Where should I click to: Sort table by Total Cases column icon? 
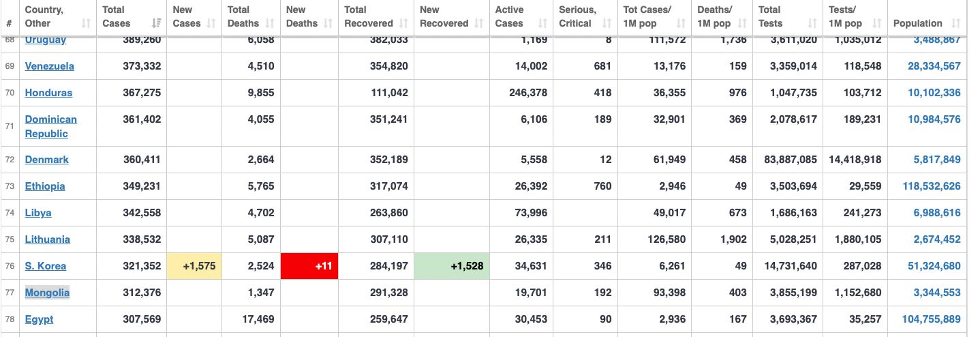click(157, 24)
